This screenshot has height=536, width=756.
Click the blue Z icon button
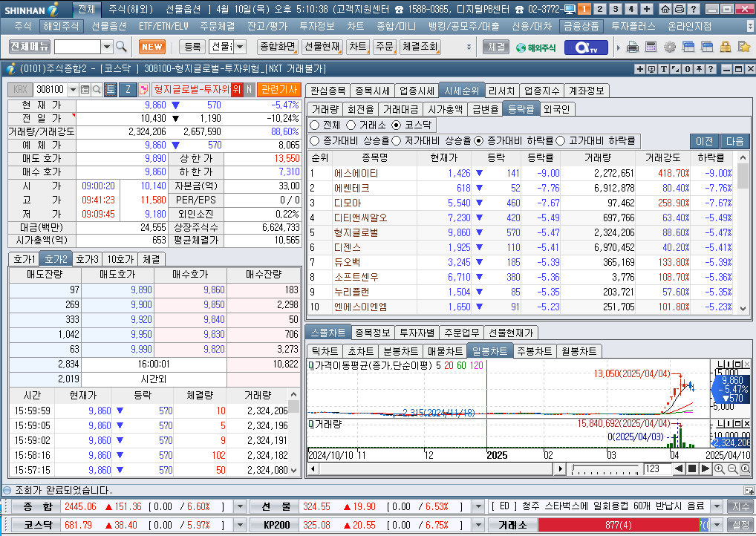[x=128, y=89]
